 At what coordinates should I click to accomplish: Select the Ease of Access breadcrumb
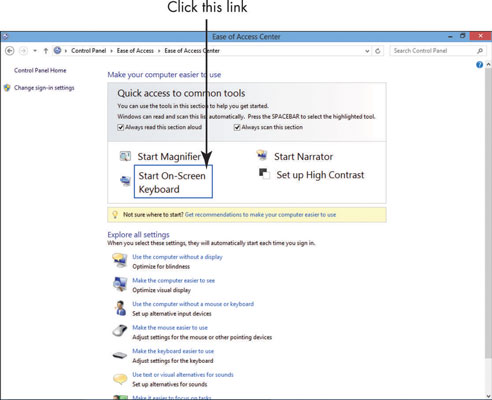135,51
